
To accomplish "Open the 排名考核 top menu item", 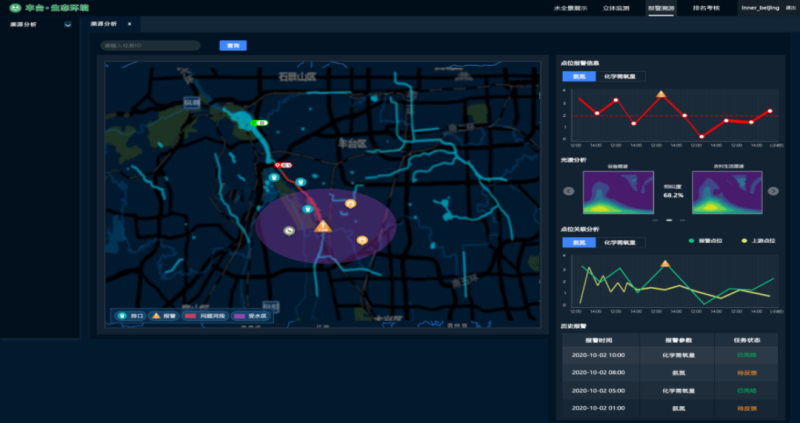I will pos(707,8).
